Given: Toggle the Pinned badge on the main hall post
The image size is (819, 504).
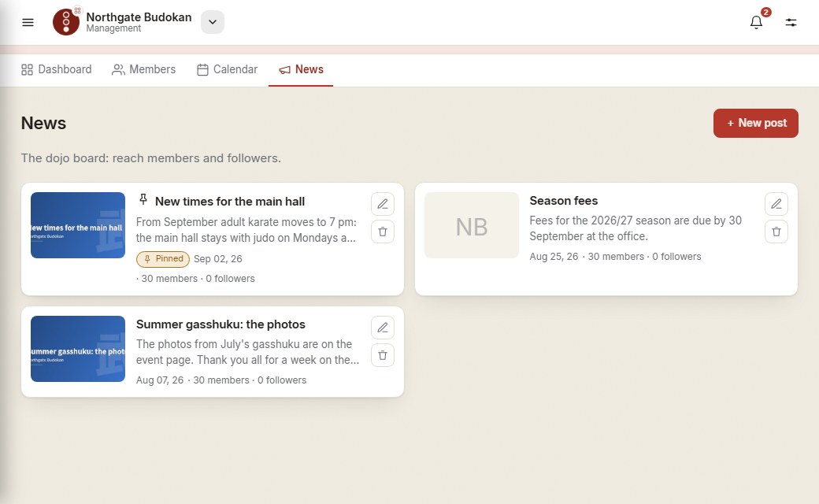Looking at the screenshot, I should (163, 259).
